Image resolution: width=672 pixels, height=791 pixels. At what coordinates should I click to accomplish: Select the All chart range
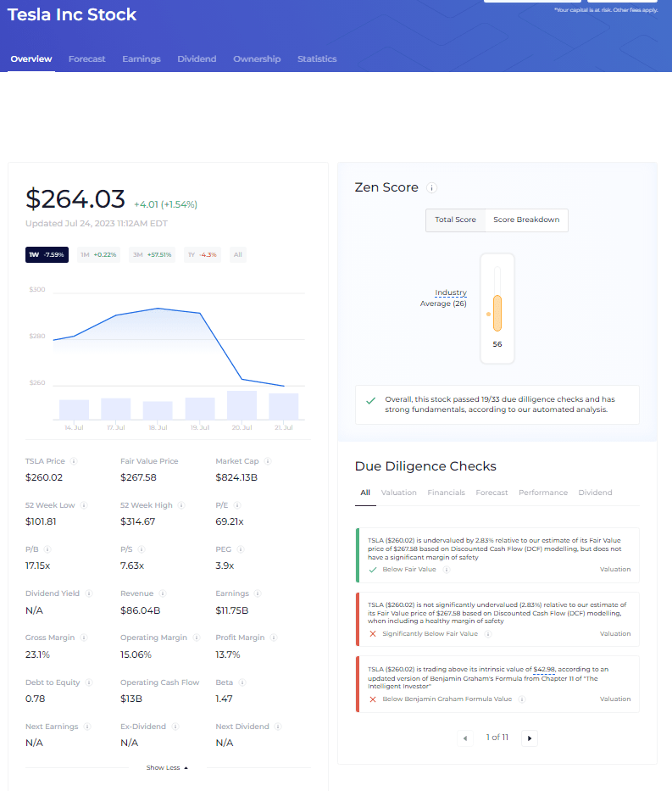click(238, 254)
